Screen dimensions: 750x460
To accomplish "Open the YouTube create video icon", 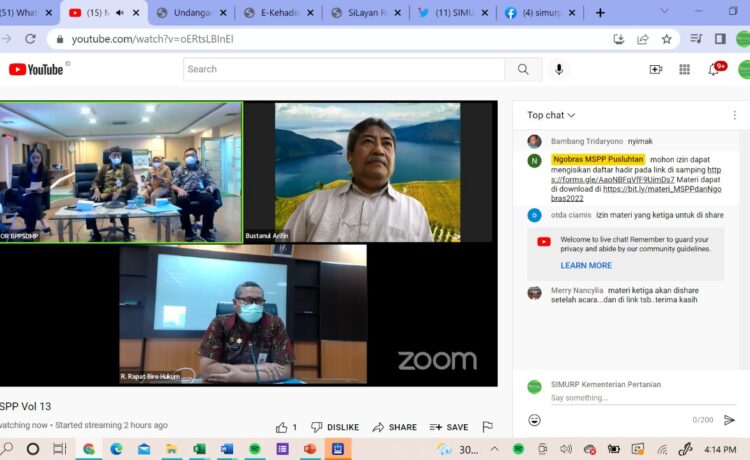I will coord(656,69).
